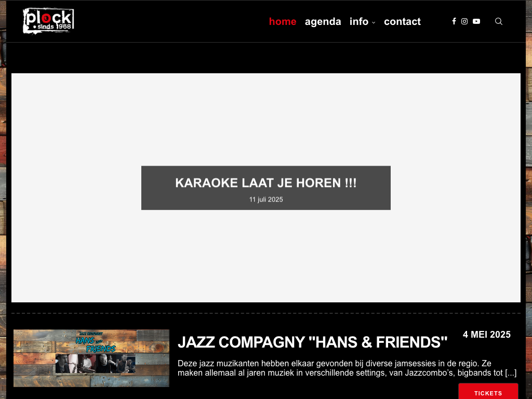Screen dimensions: 532x399
Task: Click the grey karaoke slider banner box
Action: 265,188
